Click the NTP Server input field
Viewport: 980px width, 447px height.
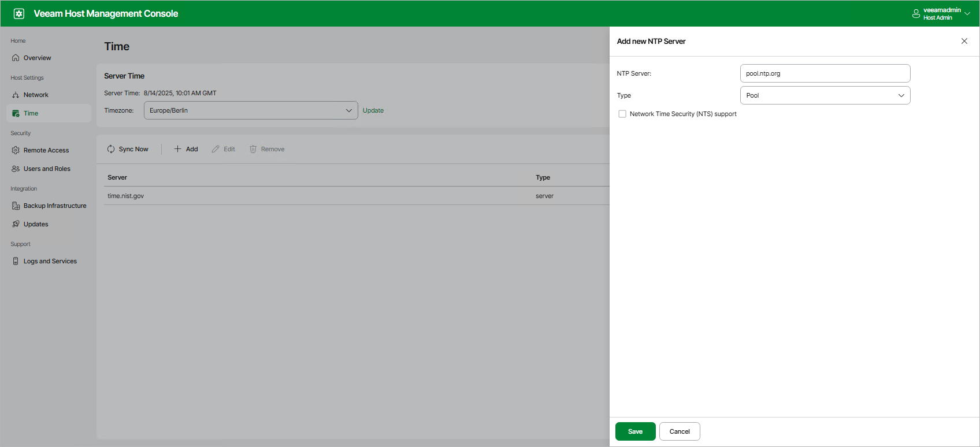825,73
